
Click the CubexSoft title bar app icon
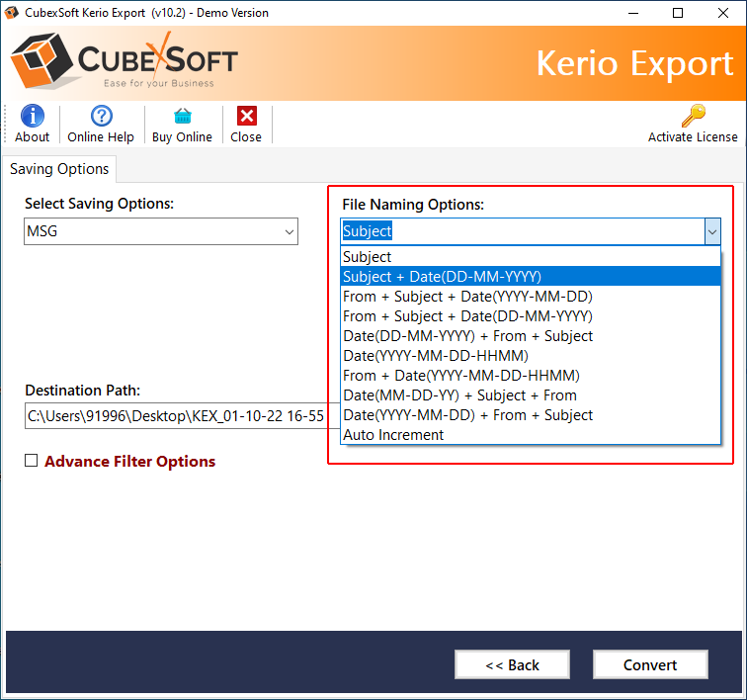[x=12, y=13]
